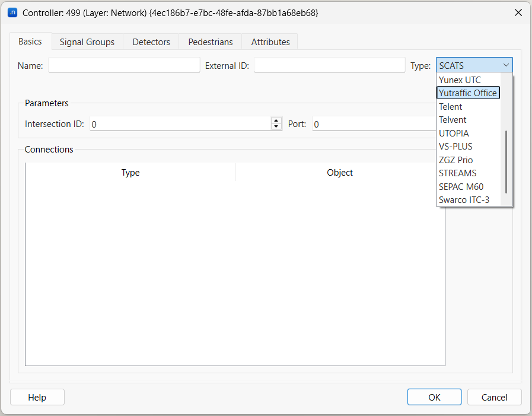Viewport: 532px width, 416px height.
Task: Switch to the Basics tab
Action: click(x=30, y=42)
